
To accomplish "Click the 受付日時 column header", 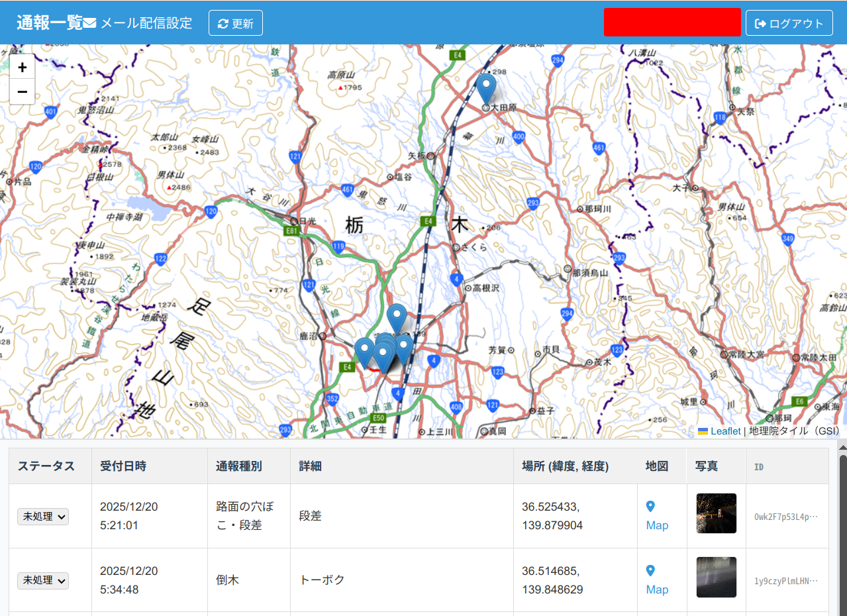I will (x=150, y=466).
